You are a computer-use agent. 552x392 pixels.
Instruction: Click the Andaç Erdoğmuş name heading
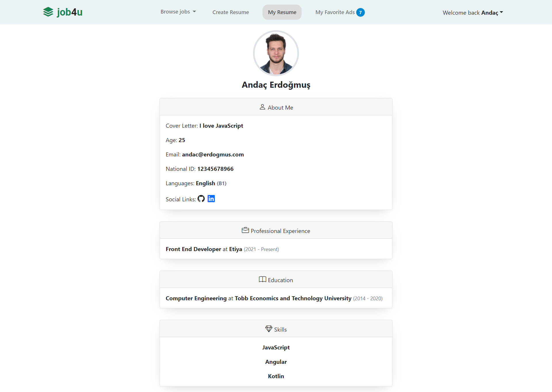(x=276, y=85)
